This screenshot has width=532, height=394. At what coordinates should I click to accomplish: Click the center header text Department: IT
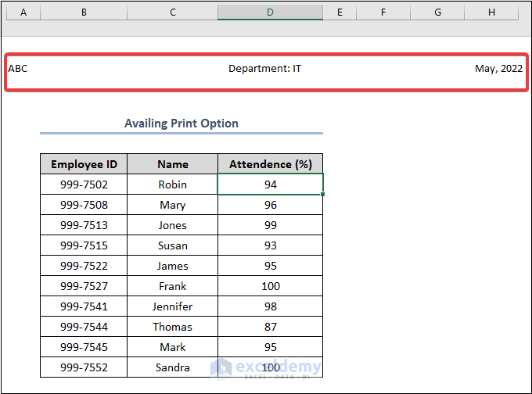[x=264, y=69]
